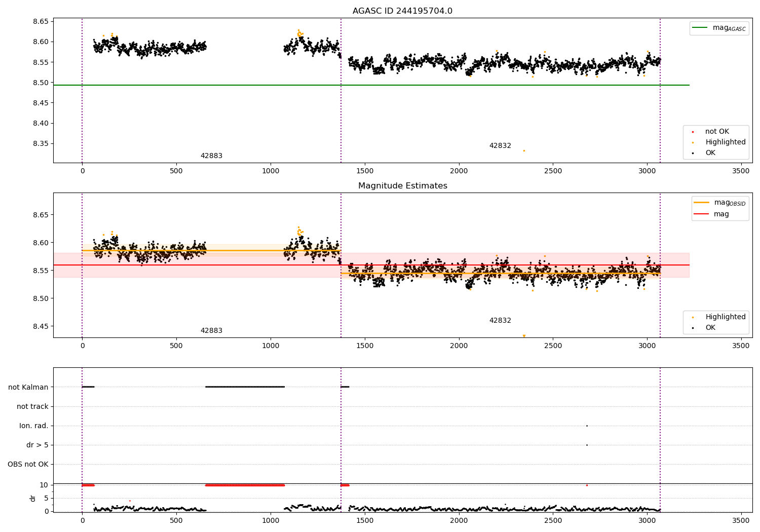The image size is (760, 532).
Task: Click the green mag AGASC legend entry
Action: click(719, 28)
